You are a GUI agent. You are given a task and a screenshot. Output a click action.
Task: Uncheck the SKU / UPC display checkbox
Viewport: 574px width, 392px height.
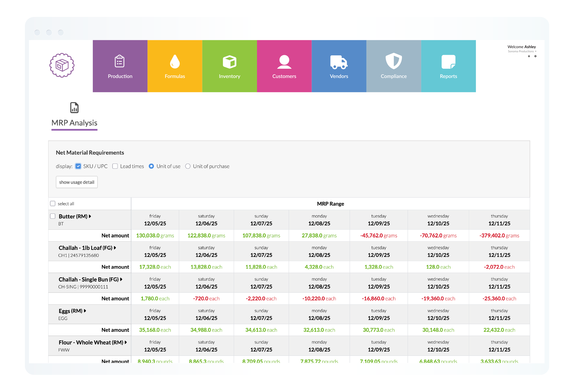78,166
